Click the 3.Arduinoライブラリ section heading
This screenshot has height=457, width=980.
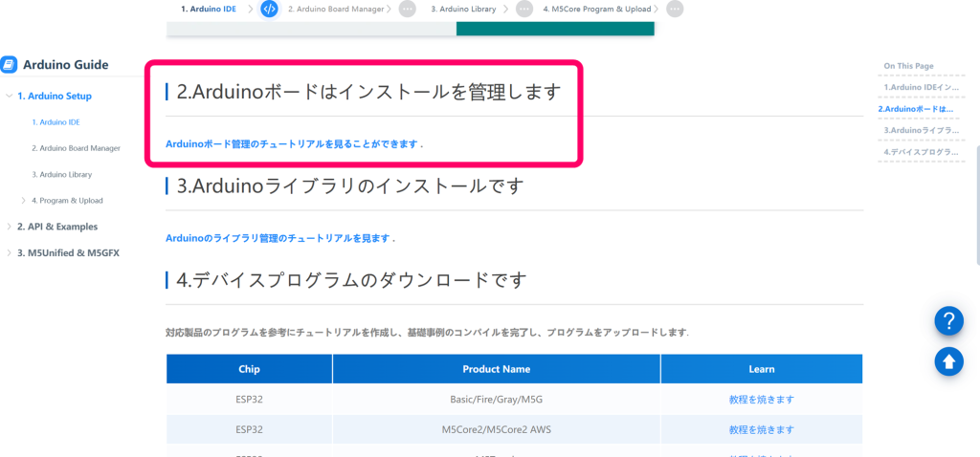[349, 186]
